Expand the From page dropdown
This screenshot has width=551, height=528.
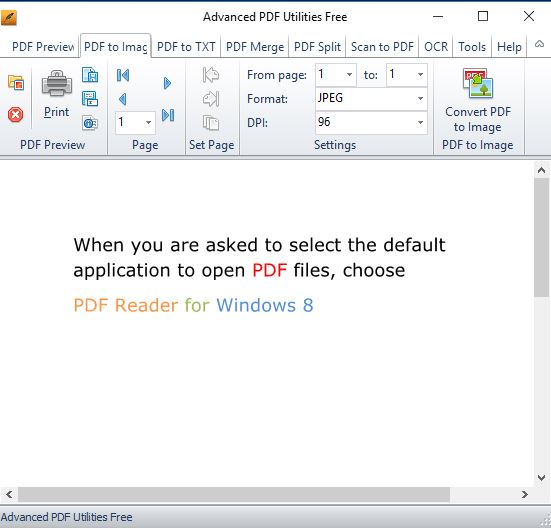click(349, 74)
